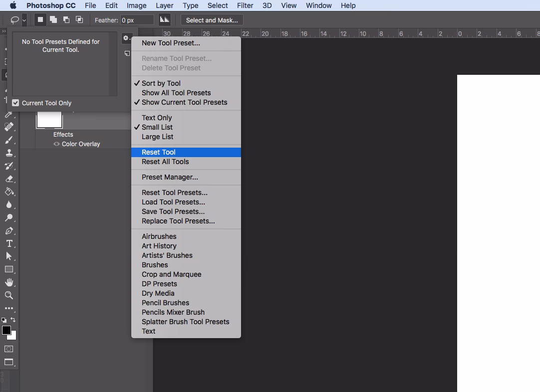Select the Eraser tool
This screenshot has height=392, width=540.
coord(9,179)
